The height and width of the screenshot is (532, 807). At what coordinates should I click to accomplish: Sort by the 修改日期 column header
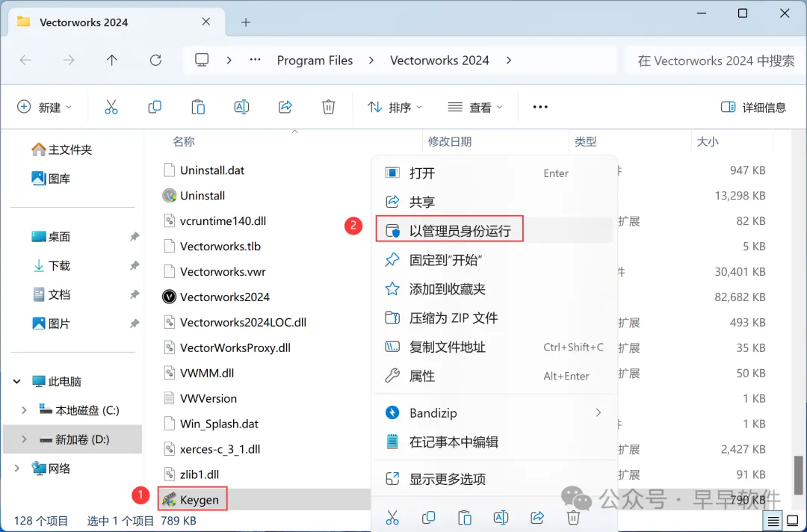pos(450,141)
